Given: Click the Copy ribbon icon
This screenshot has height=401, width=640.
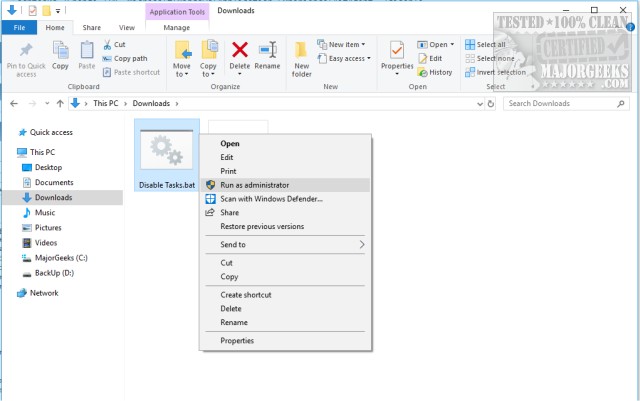Looking at the screenshot, I should pos(60,51).
